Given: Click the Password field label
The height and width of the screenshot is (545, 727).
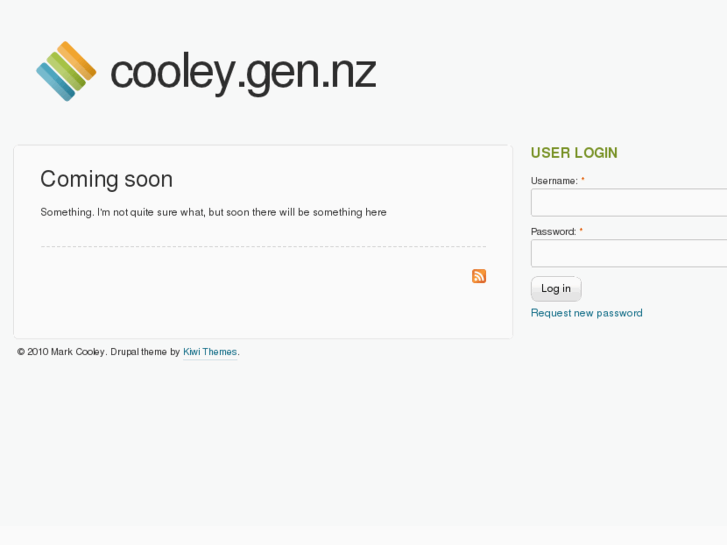Looking at the screenshot, I should 553,231.
